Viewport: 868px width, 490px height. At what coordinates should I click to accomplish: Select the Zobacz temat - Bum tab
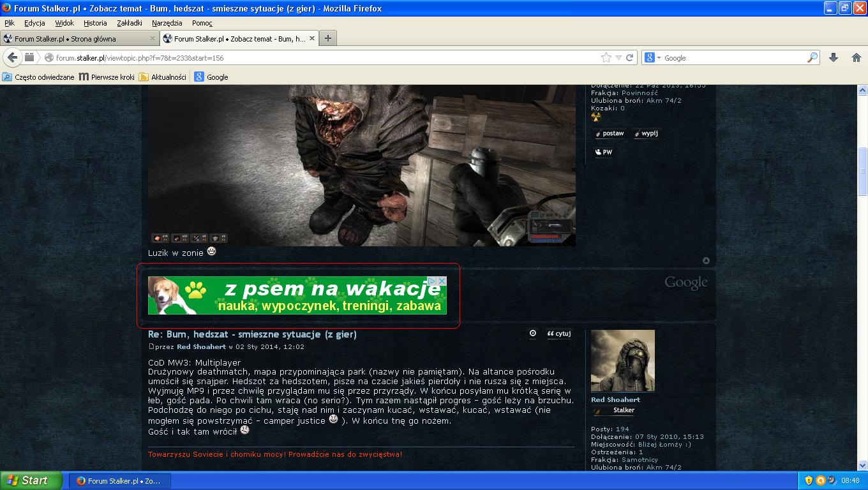239,38
